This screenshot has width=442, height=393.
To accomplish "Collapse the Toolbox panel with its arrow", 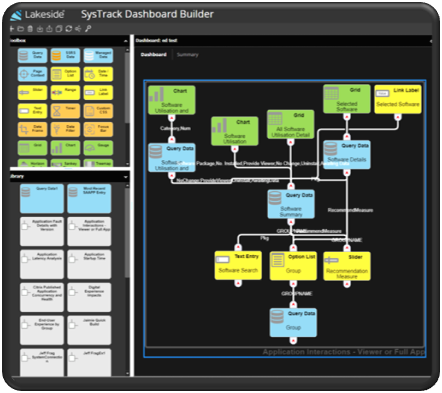I will (126, 41).
